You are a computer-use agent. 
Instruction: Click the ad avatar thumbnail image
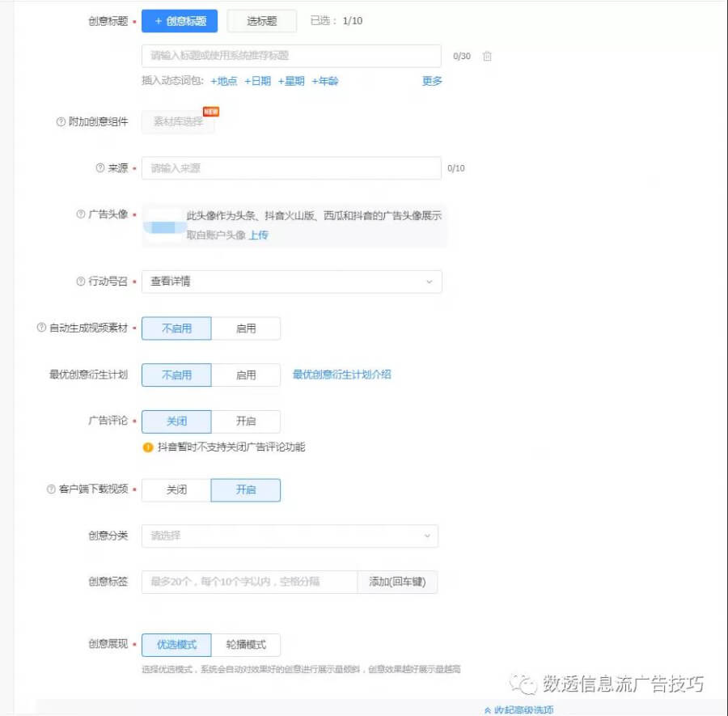click(163, 226)
